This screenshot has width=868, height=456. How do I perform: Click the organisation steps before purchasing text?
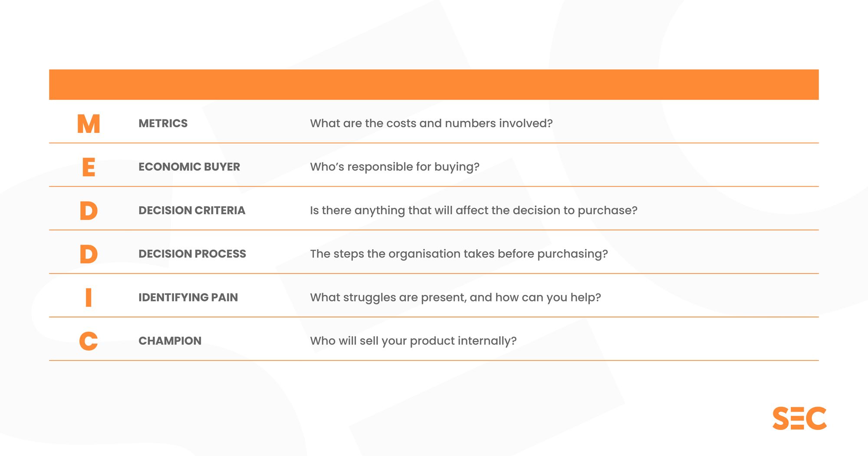tap(459, 254)
